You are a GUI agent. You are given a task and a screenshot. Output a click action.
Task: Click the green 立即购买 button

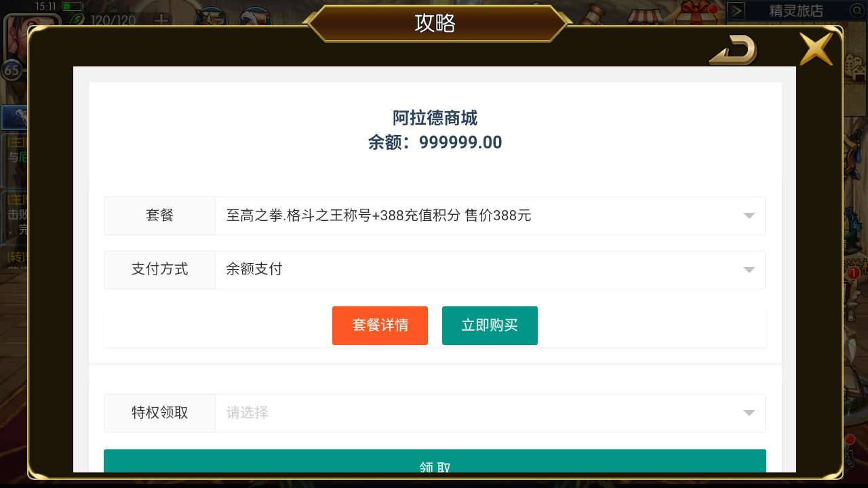(x=490, y=325)
